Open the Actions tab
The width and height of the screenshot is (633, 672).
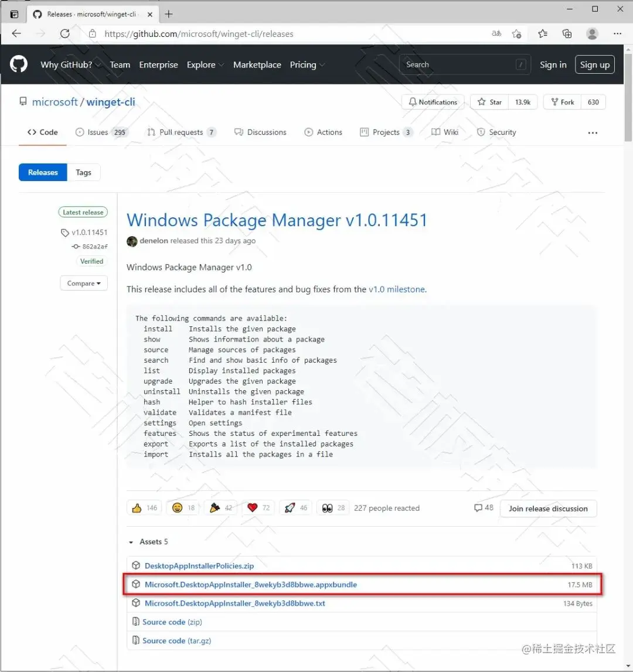[324, 132]
